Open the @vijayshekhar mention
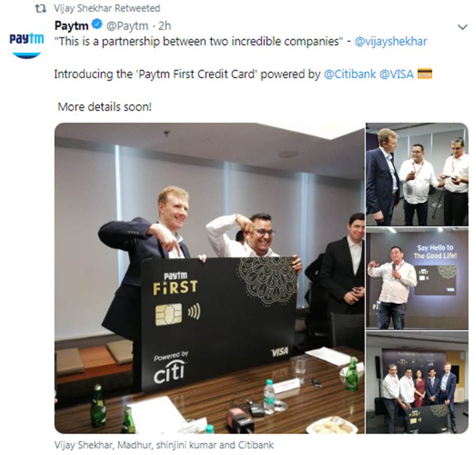This screenshot has width=476, height=455. tap(391, 41)
